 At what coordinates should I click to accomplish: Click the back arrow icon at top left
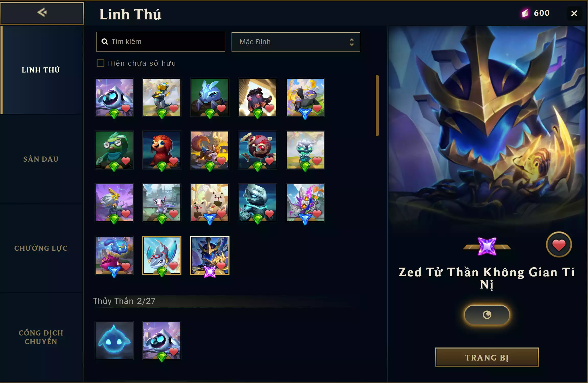click(42, 13)
